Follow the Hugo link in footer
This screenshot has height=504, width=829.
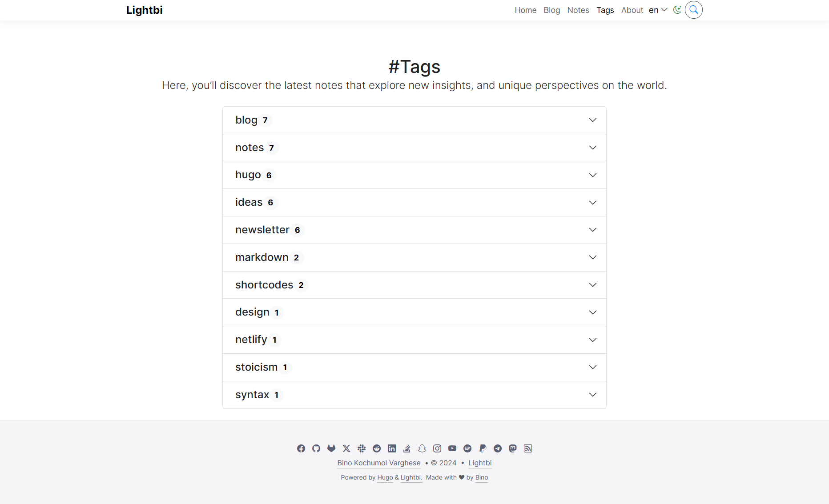[385, 477]
